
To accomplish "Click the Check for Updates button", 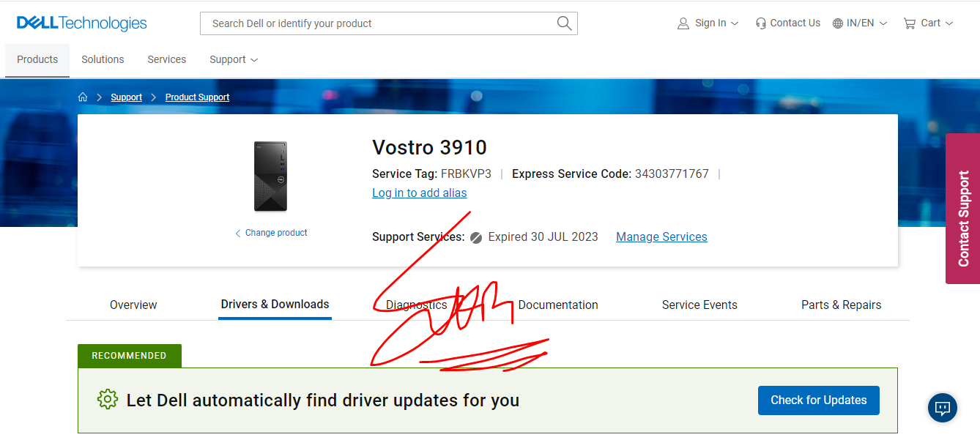I will (x=819, y=400).
